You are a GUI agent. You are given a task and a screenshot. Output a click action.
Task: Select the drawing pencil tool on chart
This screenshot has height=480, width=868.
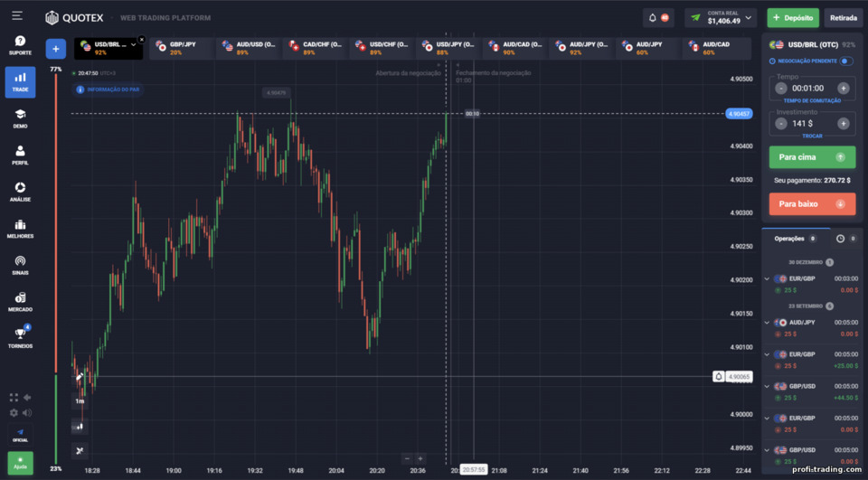[x=80, y=376]
